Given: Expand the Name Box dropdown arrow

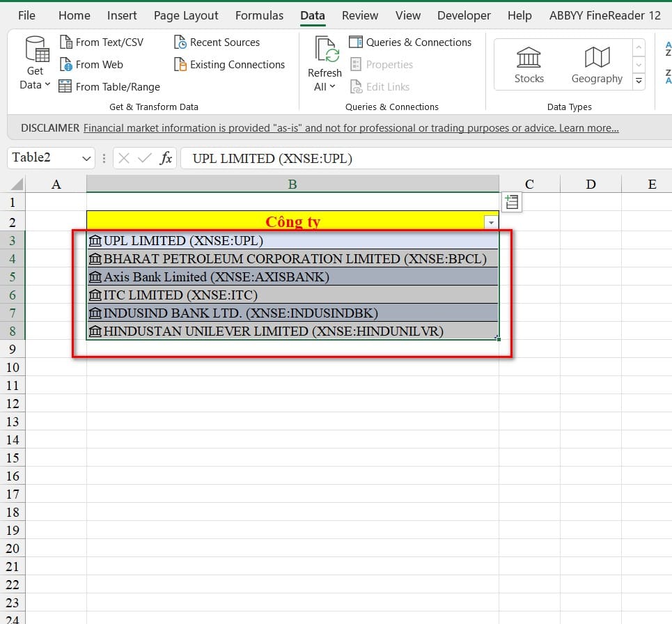Looking at the screenshot, I should pos(86,159).
